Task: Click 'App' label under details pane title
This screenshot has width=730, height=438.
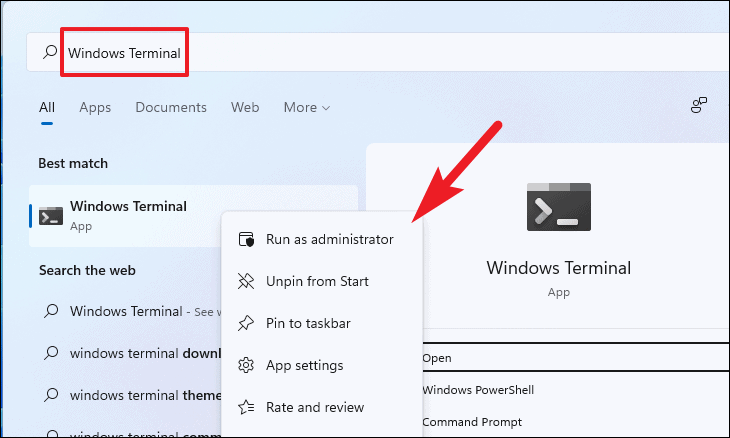Action: (559, 292)
